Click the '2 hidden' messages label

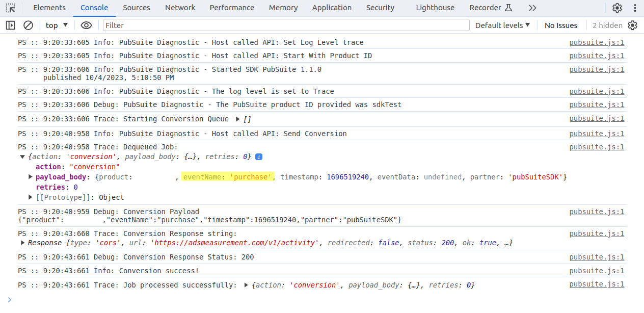tap(607, 25)
